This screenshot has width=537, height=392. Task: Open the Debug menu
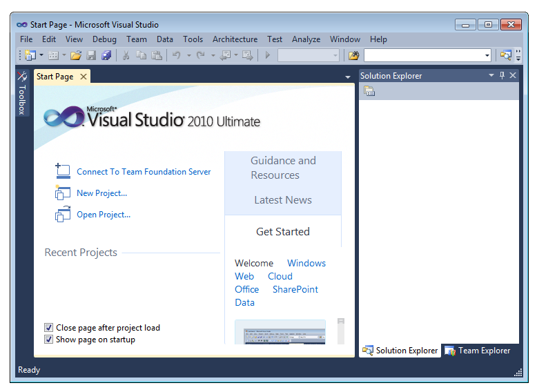[x=104, y=39]
